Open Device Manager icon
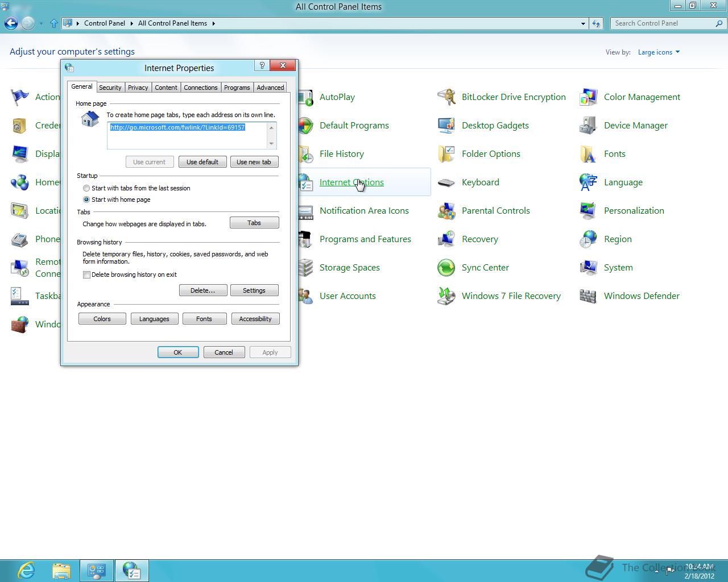 [x=589, y=126]
